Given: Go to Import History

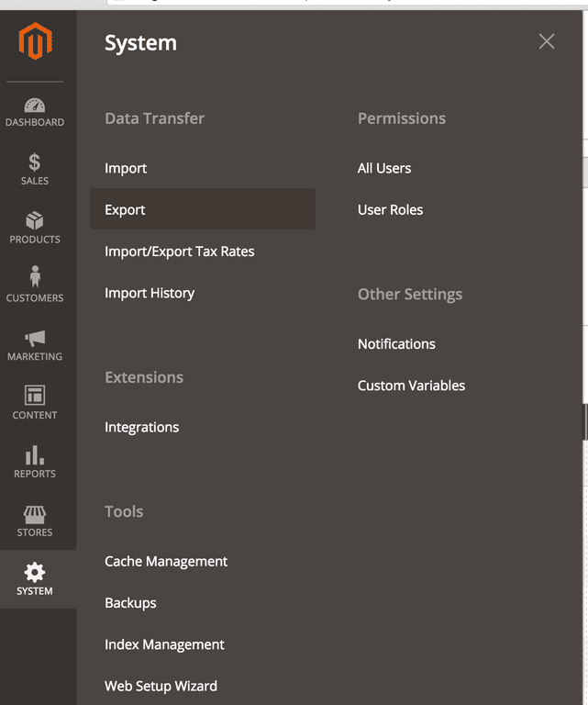Looking at the screenshot, I should (x=150, y=293).
